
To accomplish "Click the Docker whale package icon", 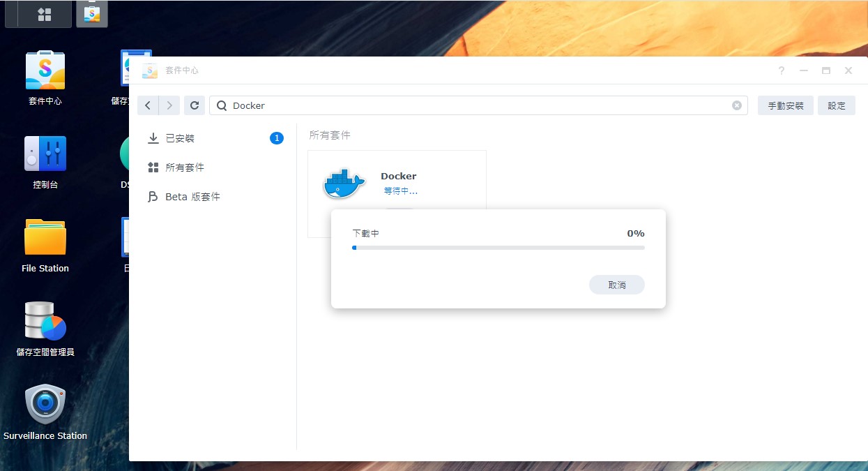I will 344,184.
